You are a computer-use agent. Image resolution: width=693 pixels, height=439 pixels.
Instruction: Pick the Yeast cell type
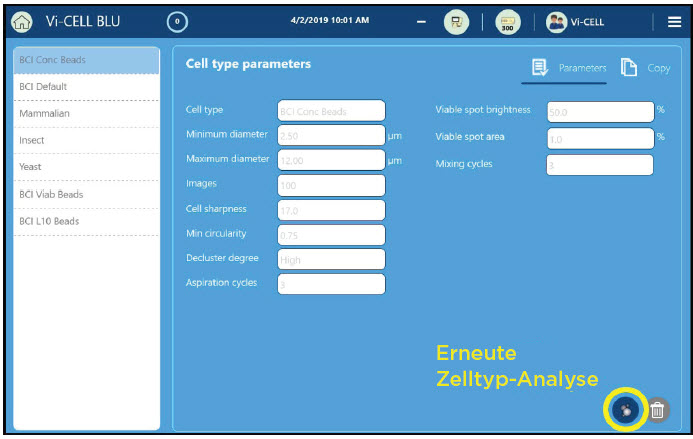[x=86, y=167]
